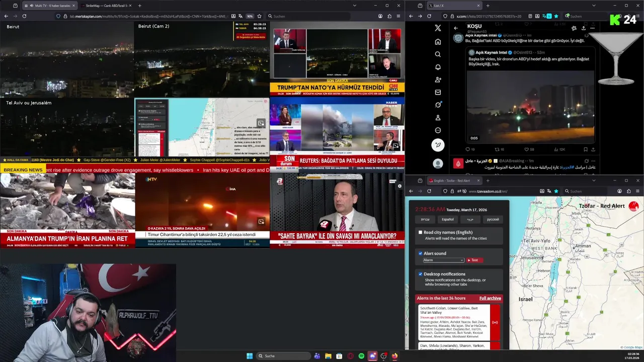Image resolution: width=644 pixels, height=362 pixels.
Task: Open Grok icon in X sidebar
Action: [438, 105]
